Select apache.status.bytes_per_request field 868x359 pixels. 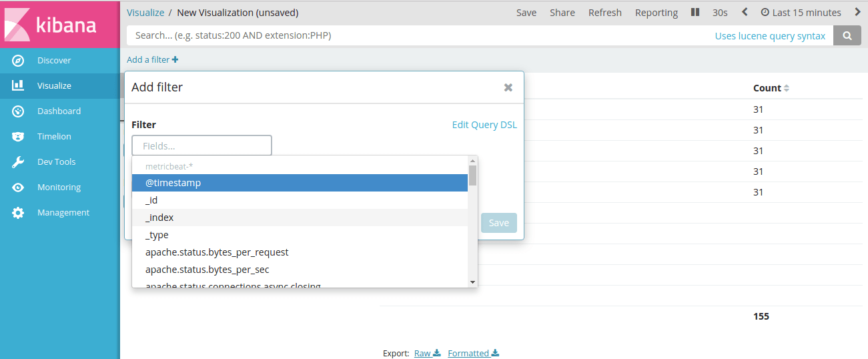pos(300,252)
